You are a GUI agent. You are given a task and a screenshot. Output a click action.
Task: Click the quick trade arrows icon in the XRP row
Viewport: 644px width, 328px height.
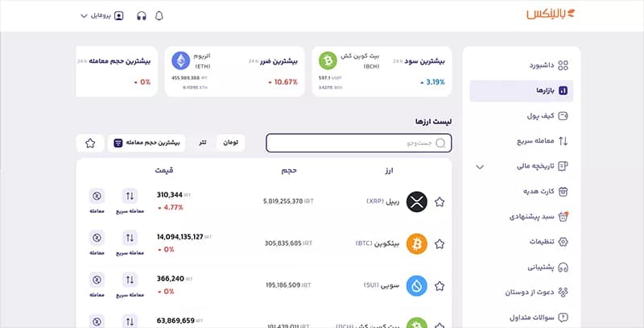pos(131,195)
